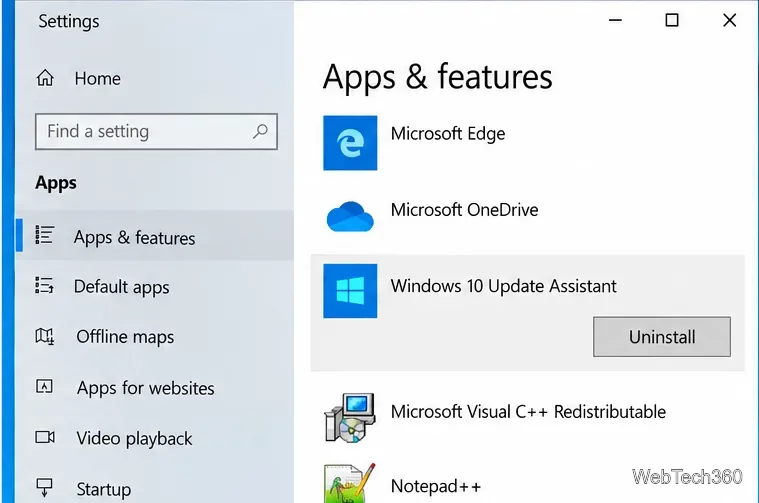Click the Apps & features list icon
Image resolution: width=759 pixels, height=503 pixels.
(x=45, y=235)
